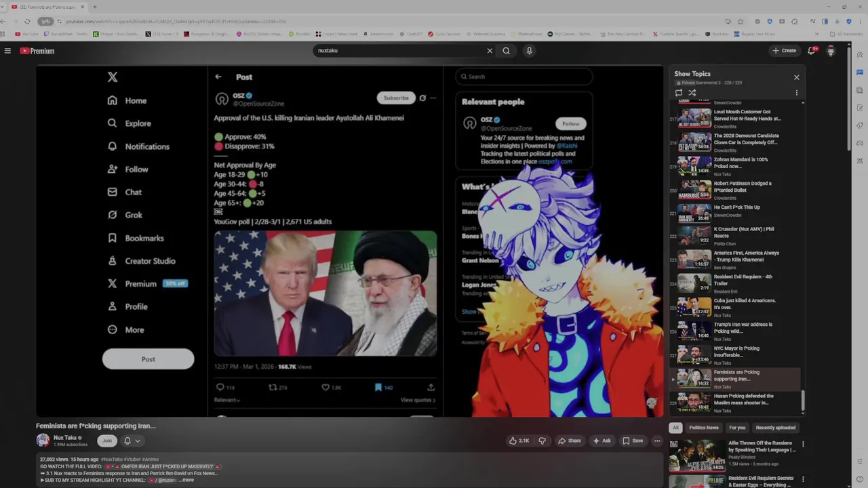
Task: Start voice search with the microphone
Action: (x=529, y=51)
